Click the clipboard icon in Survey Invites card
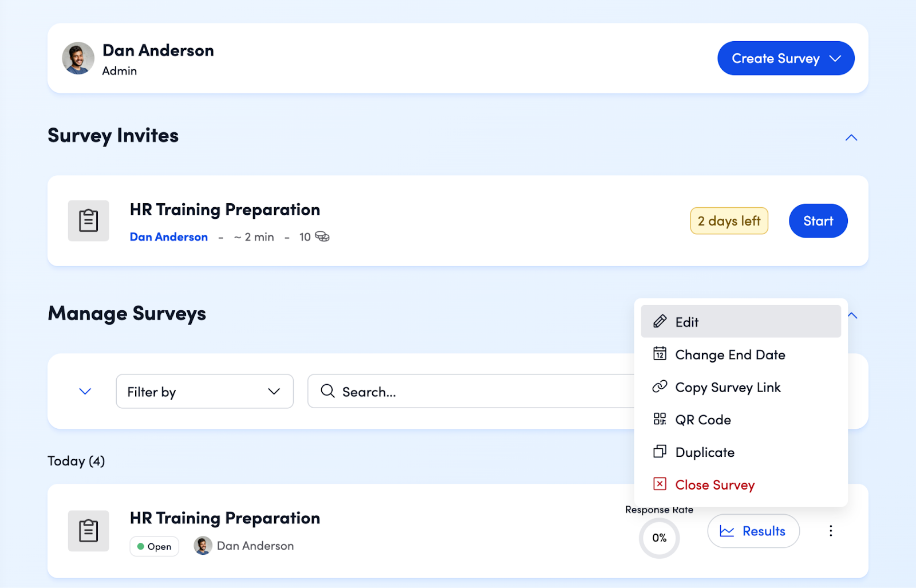Image resolution: width=916 pixels, height=588 pixels. point(88,220)
